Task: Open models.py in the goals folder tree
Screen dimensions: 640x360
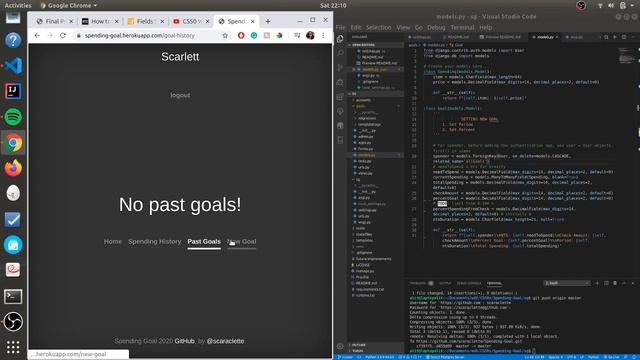Action: [x=367, y=155]
